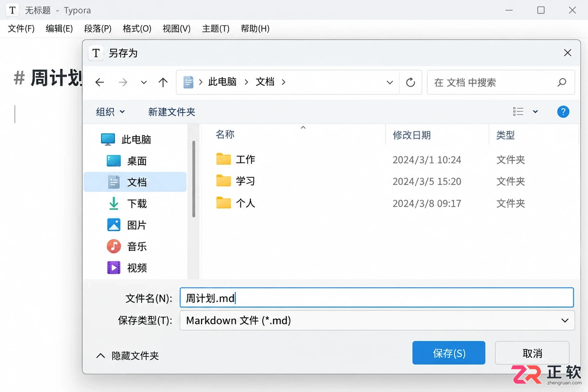Click the 在 文档 中搜索 search box

(501, 82)
